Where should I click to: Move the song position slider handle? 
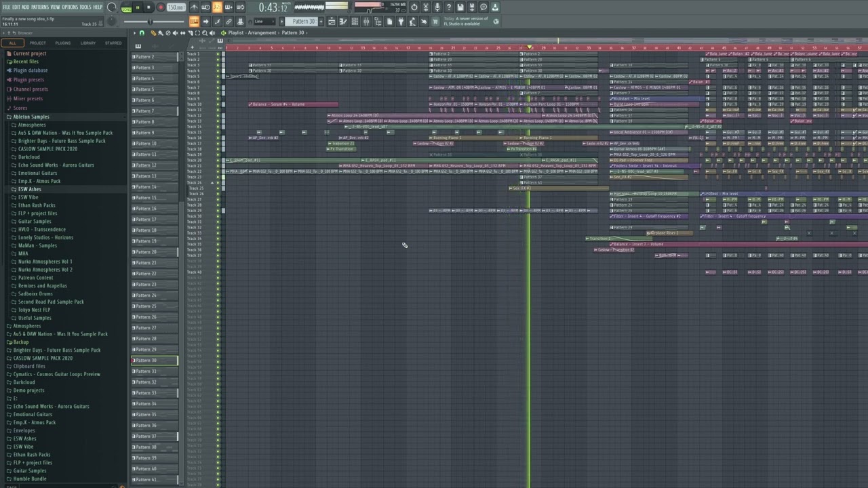[150, 22]
